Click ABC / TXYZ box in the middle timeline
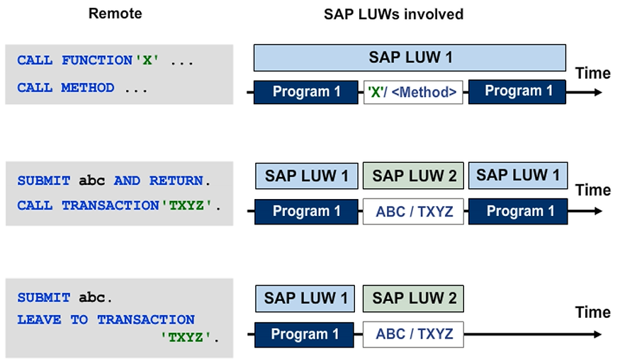The height and width of the screenshot is (364, 620). click(414, 212)
